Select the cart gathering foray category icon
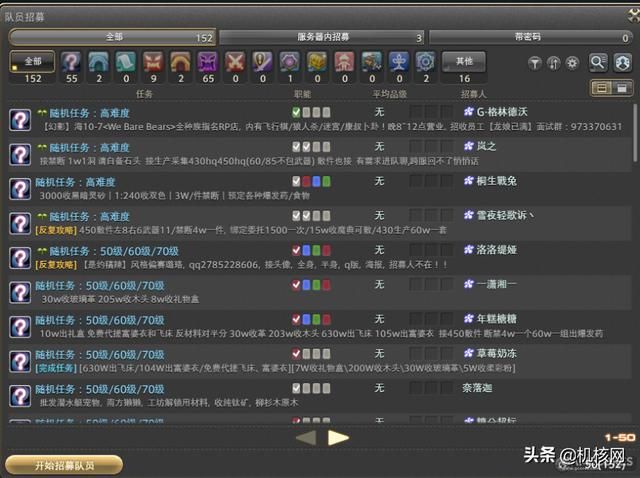This screenshot has width=640, height=478. coord(372,62)
